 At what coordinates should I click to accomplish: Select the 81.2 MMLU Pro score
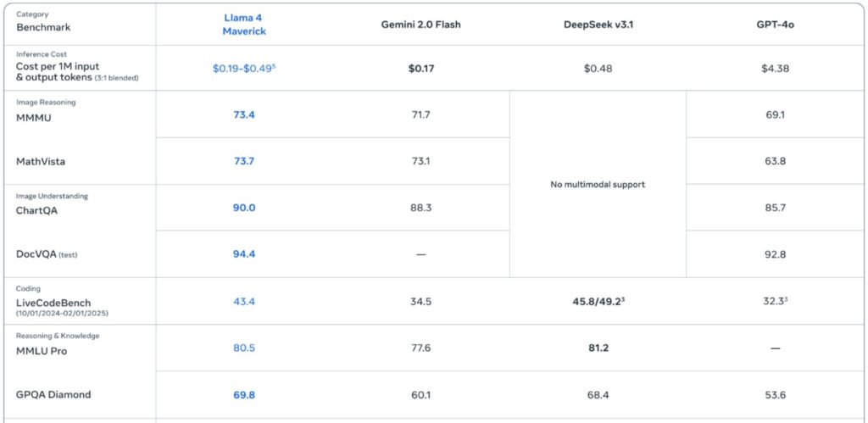click(x=597, y=348)
